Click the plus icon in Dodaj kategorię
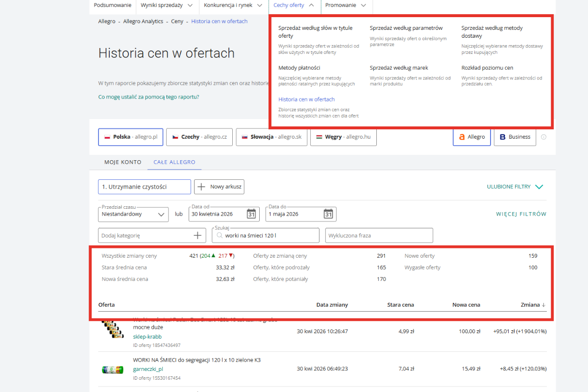 197,236
